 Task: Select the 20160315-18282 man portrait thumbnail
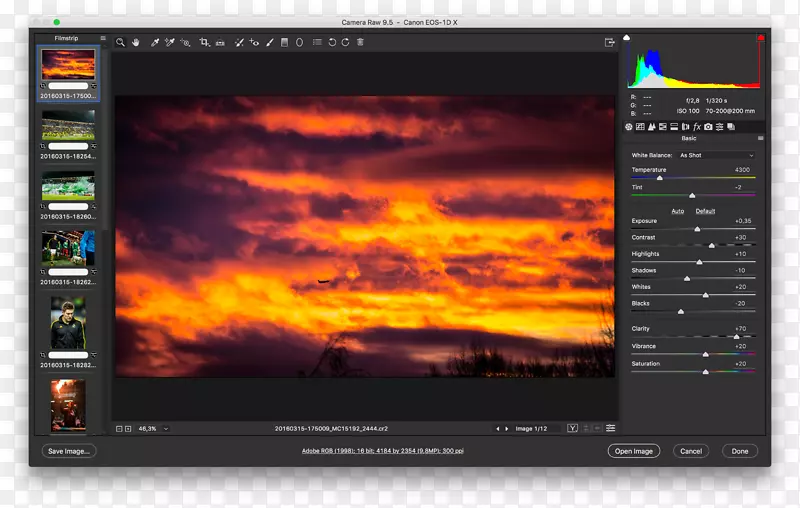[68, 323]
